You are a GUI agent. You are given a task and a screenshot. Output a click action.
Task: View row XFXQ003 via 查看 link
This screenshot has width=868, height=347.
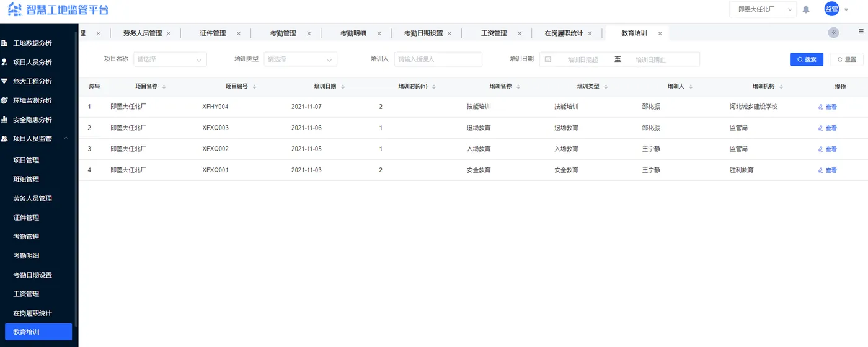[828, 128]
